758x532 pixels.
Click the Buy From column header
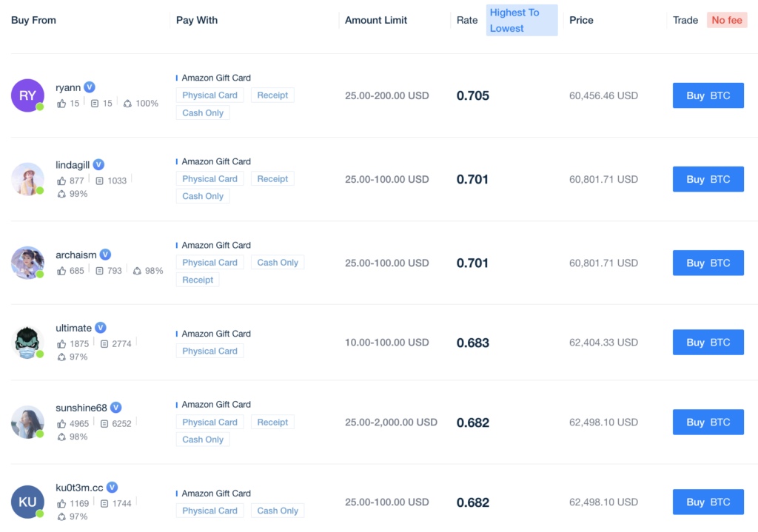point(33,20)
